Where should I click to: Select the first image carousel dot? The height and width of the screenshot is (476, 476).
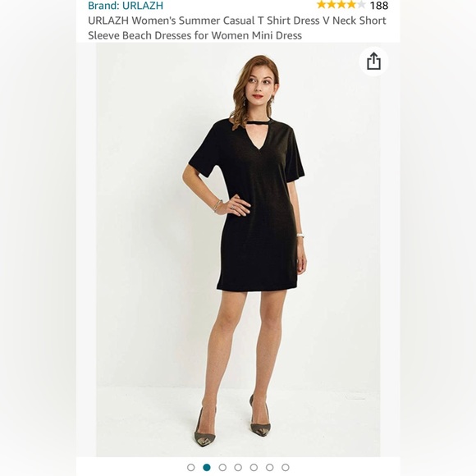(191, 467)
